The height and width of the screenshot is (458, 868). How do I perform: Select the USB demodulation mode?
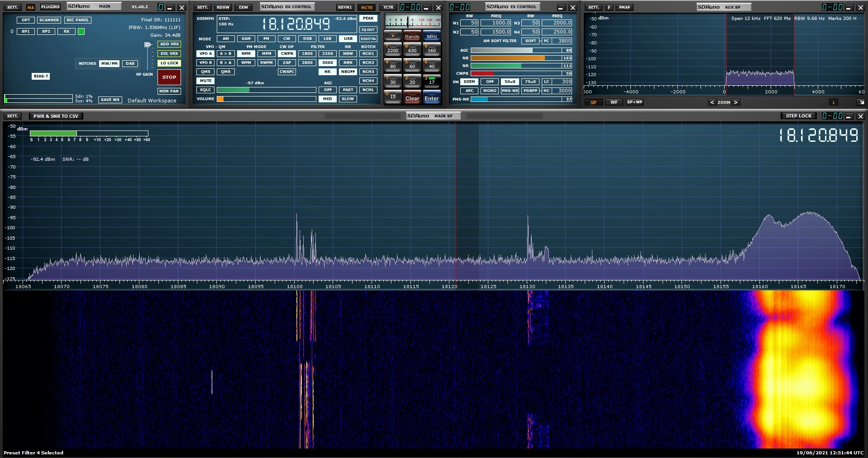click(347, 39)
